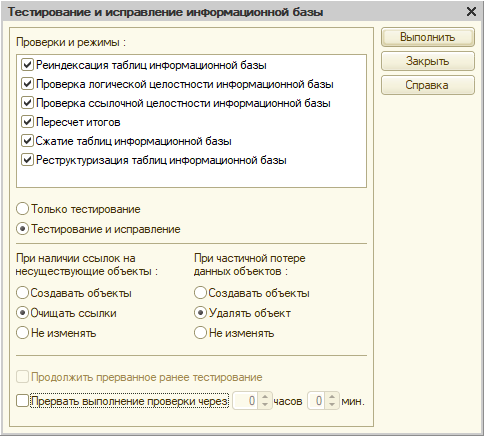Screen dimensions: 484x436
Task: Select Не изменять under partial data loss
Action: (200, 333)
